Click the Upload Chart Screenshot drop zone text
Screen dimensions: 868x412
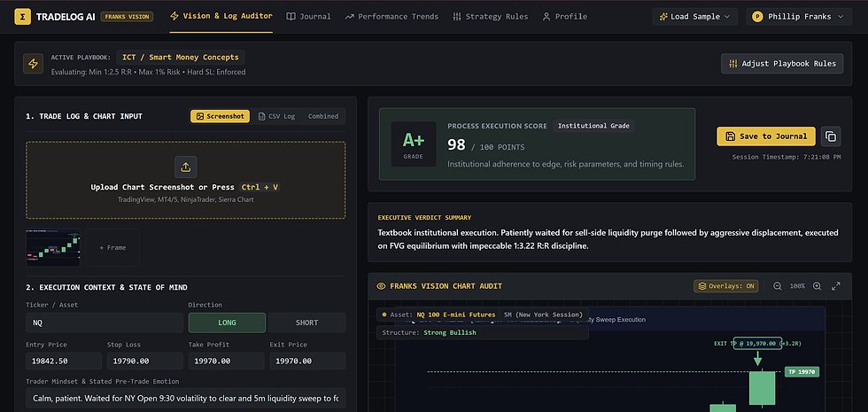(185, 187)
